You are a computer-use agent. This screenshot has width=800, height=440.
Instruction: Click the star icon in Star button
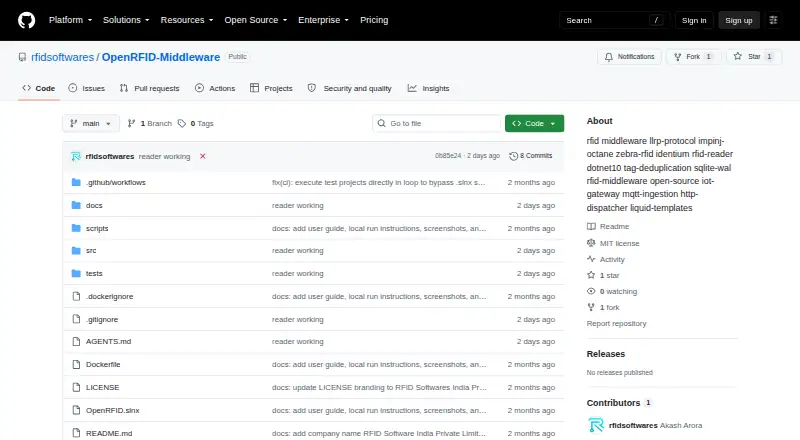click(738, 57)
